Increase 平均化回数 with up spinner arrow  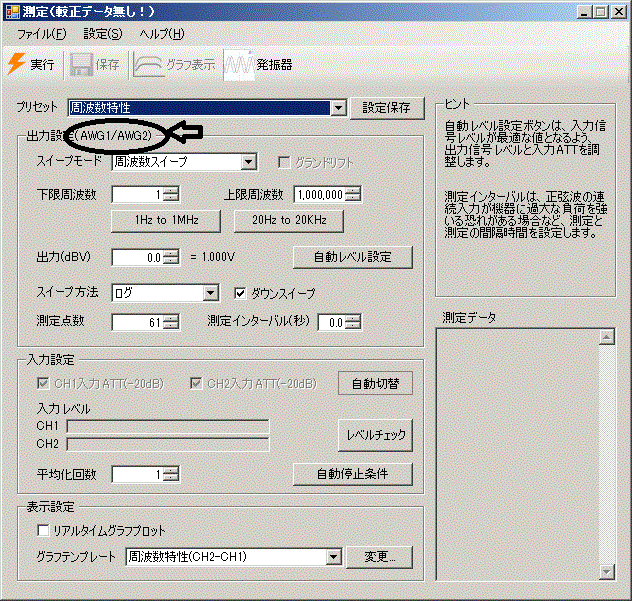(171, 470)
